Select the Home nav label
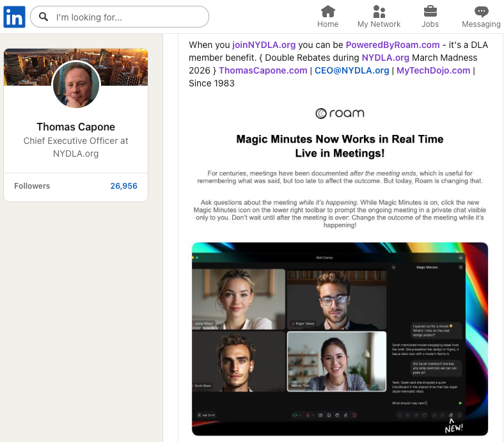This screenshot has height=442, width=504. (x=328, y=24)
